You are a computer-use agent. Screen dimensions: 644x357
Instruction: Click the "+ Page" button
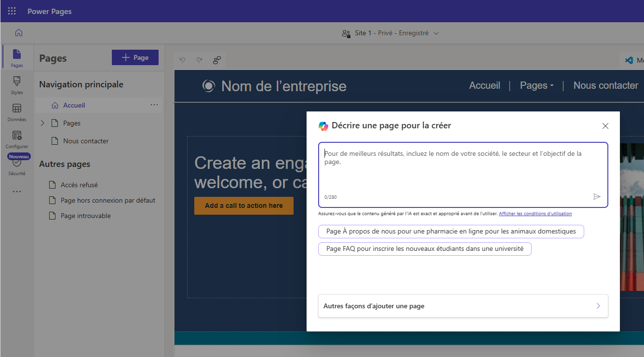coord(135,57)
